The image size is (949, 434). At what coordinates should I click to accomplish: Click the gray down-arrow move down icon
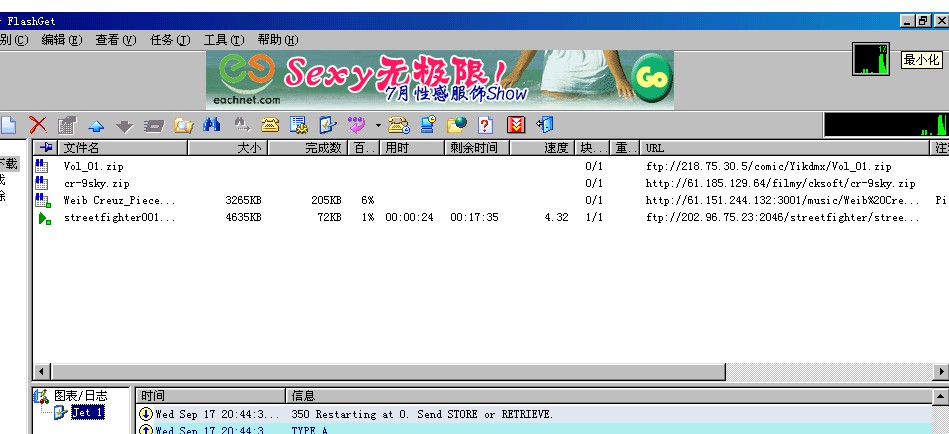(125, 126)
